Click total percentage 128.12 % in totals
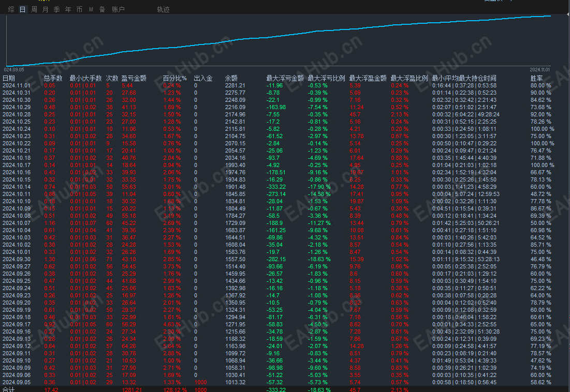 [x=175, y=389]
